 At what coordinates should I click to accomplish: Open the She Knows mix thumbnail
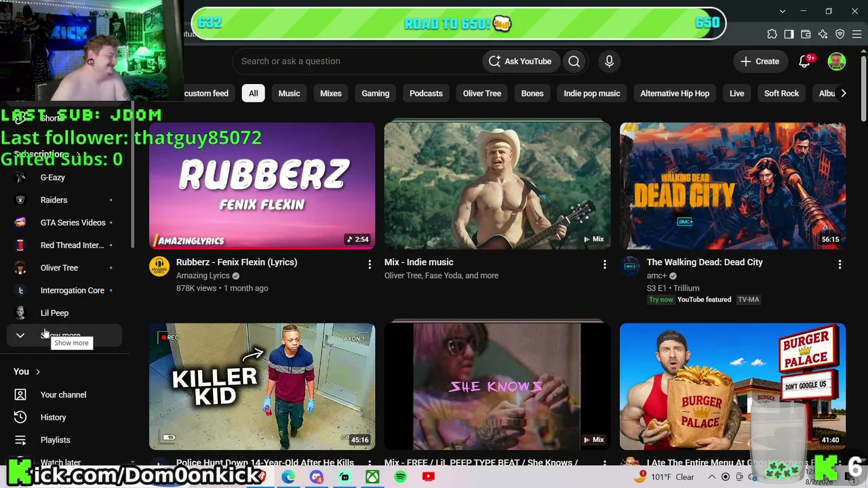click(x=497, y=386)
